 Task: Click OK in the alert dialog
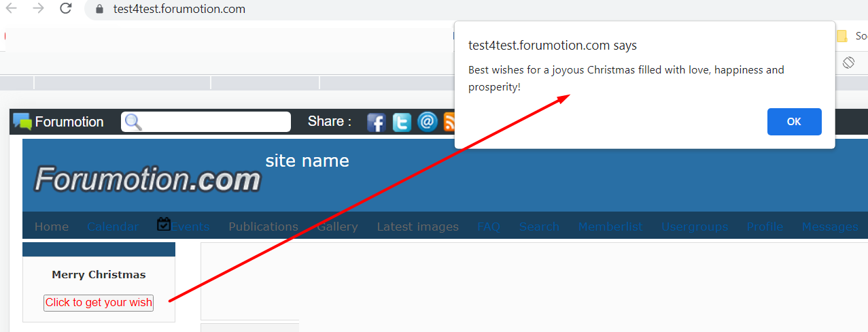click(794, 122)
